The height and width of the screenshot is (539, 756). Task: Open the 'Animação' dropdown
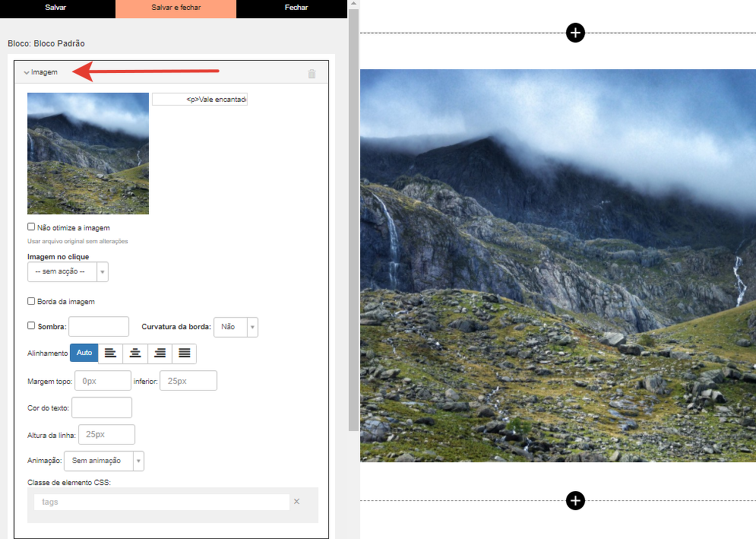[x=104, y=461]
